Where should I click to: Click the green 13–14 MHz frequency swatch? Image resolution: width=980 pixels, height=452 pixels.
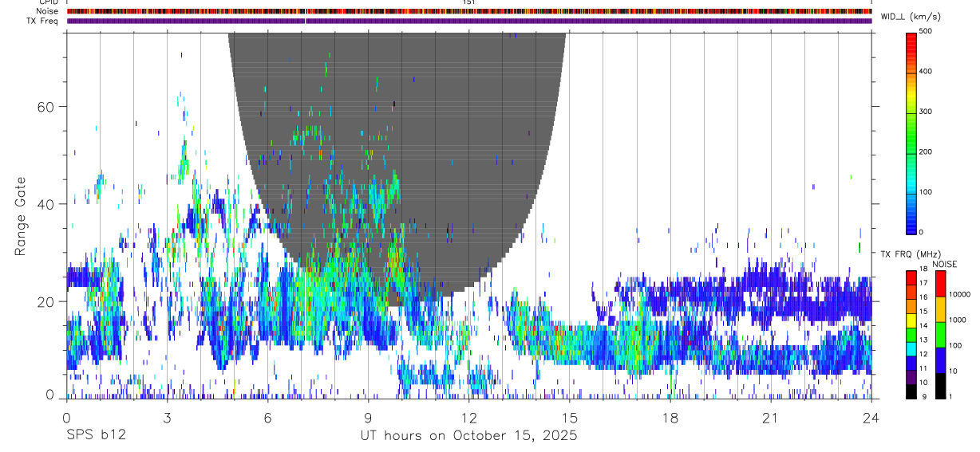(911, 335)
